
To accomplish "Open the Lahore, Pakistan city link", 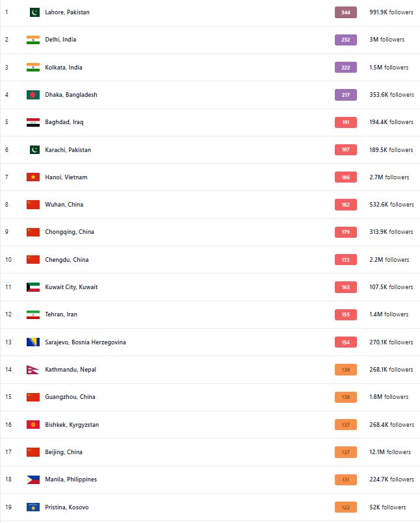I will [x=67, y=12].
